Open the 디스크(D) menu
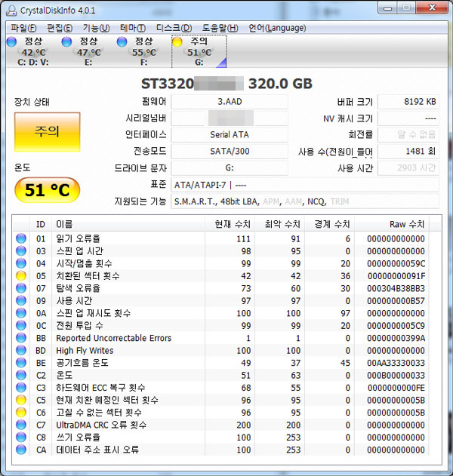Viewport: 453px width, 476px height. coord(174,28)
